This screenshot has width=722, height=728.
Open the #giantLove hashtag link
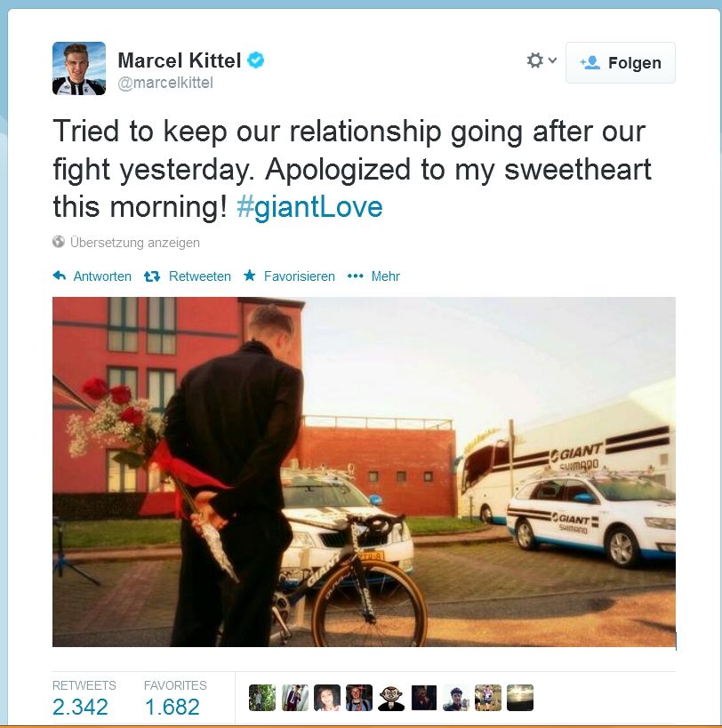coord(309,206)
